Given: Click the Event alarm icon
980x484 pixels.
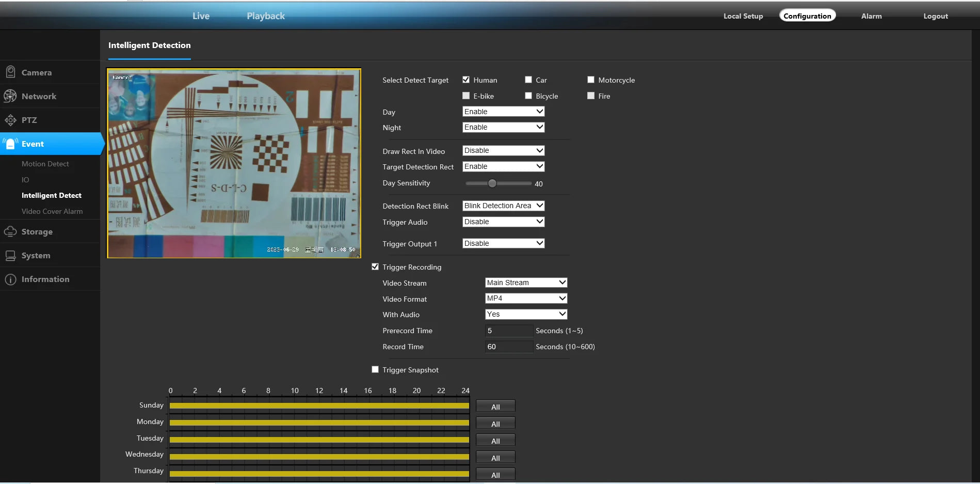Looking at the screenshot, I should point(10,144).
